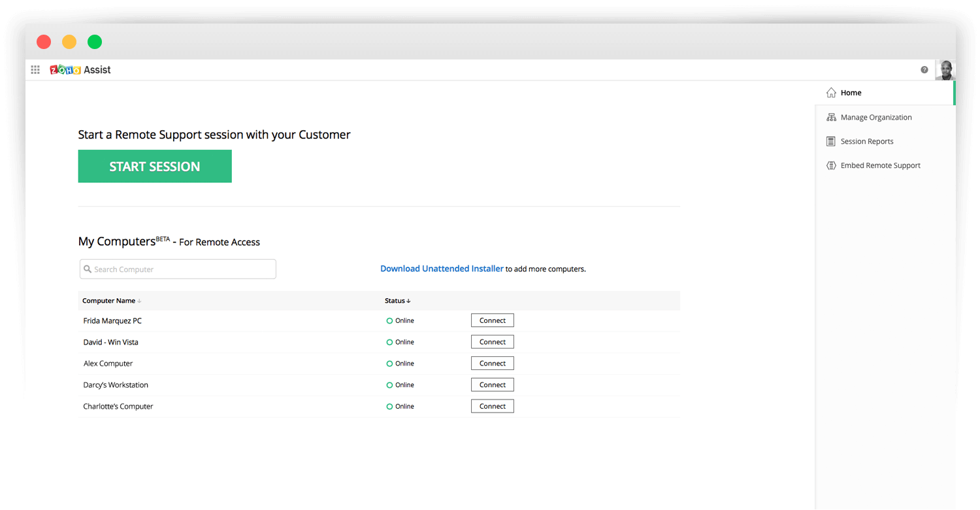Click the Home house icon
The height and width of the screenshot is (510, 980).
coord(831,93)
